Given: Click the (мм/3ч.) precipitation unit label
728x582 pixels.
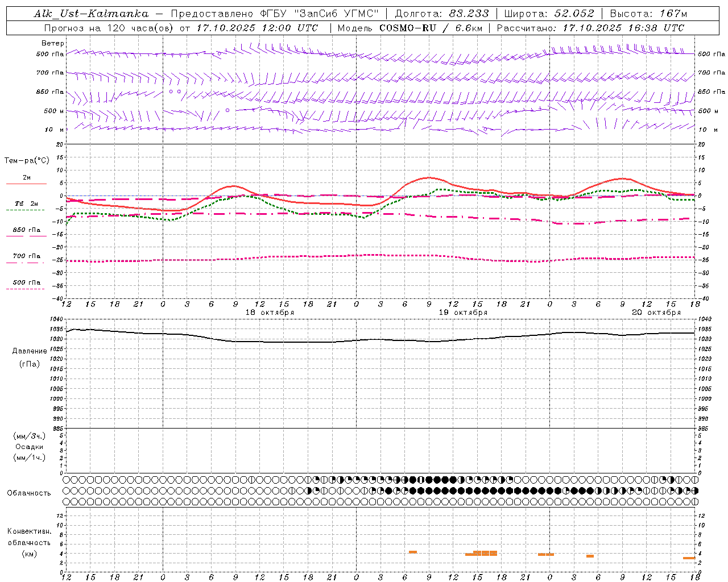Looking at the screenshot, I should pyautogui.click(x=30, y=436).
